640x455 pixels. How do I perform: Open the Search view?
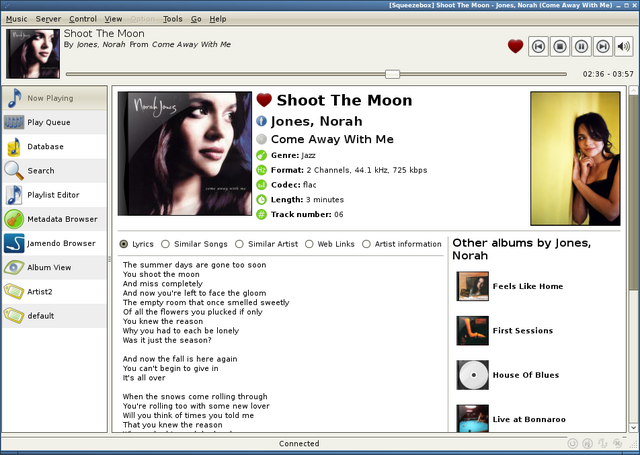[x=54, y=171]
